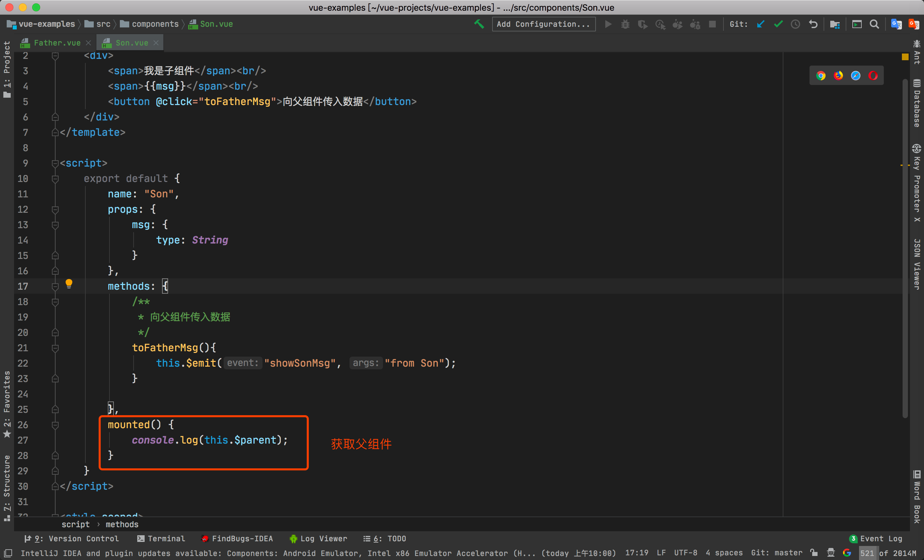924x560 pixels.
Task: Click the Stop square icon
Action: [712, 24]
